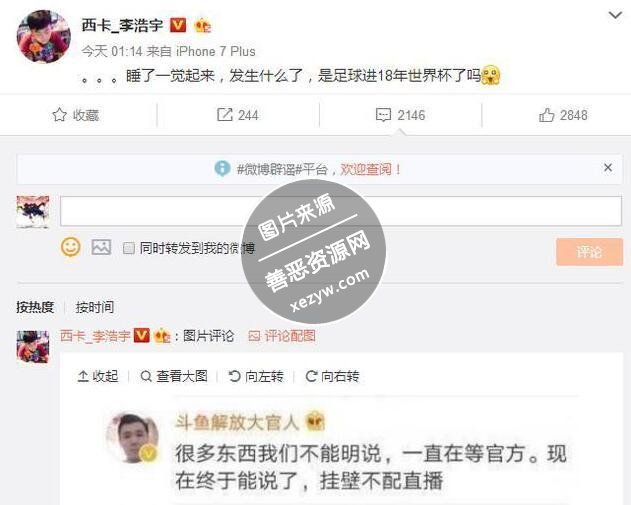The image size is (631, 505).
Task: Click inside the comment text box
Action: click(x=341, y=211)
